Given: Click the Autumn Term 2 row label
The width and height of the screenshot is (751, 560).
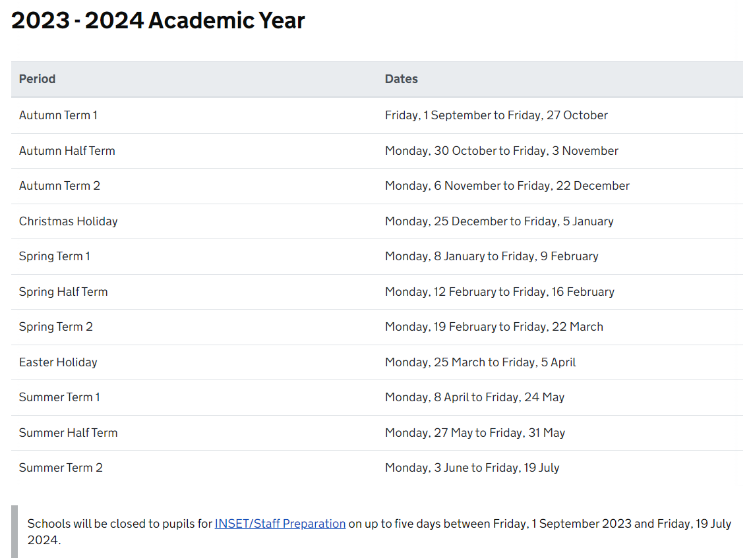Looking at the screenshot, I should (60, 186).
